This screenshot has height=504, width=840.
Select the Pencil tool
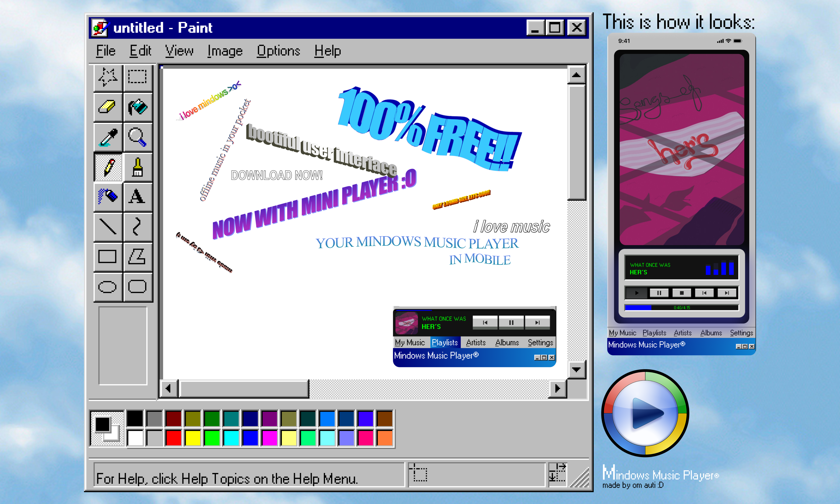point(108,167)
